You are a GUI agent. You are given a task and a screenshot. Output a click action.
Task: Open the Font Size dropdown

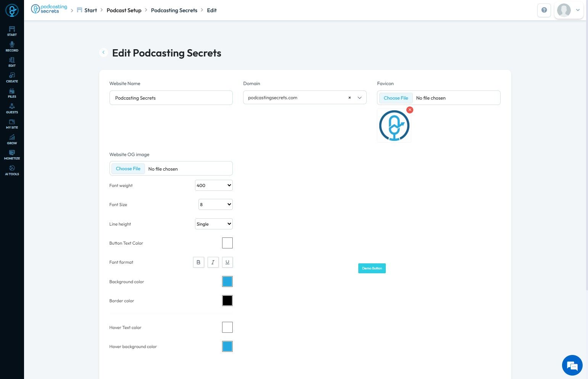click(x=216, y=205)
